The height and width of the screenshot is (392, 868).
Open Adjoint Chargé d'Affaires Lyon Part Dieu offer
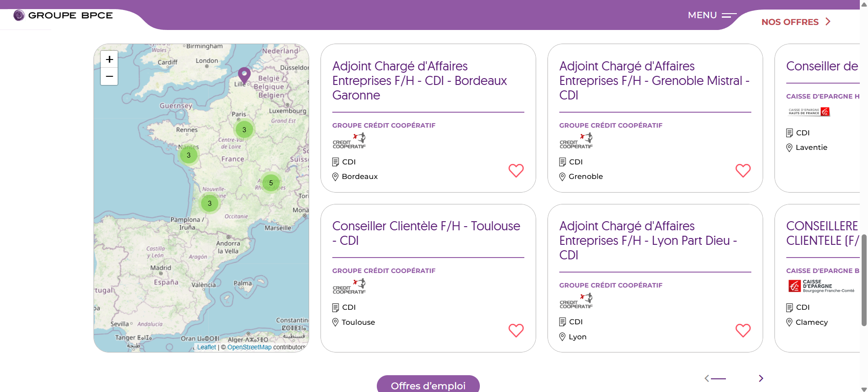(648, 241)
